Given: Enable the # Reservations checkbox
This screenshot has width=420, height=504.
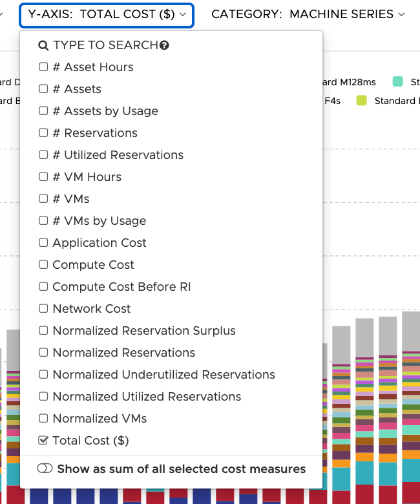Looking at the screenshot, I should click(x=43, y=133).
